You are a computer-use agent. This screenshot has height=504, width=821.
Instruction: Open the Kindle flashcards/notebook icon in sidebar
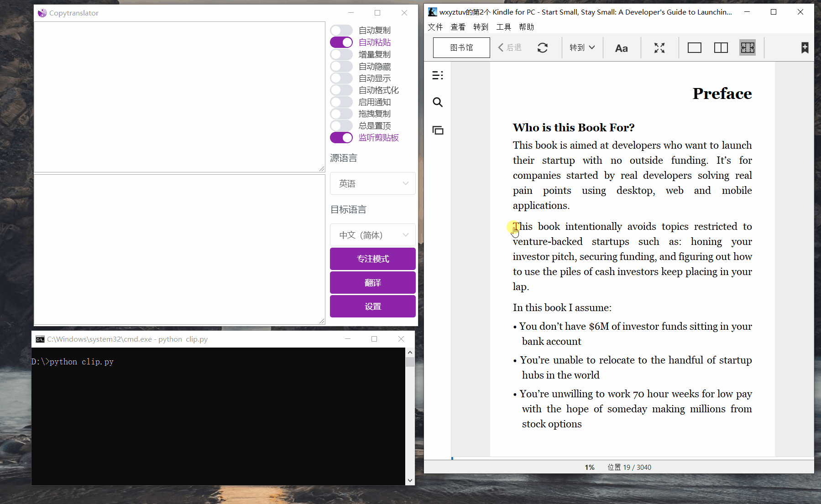click(438, 130)
